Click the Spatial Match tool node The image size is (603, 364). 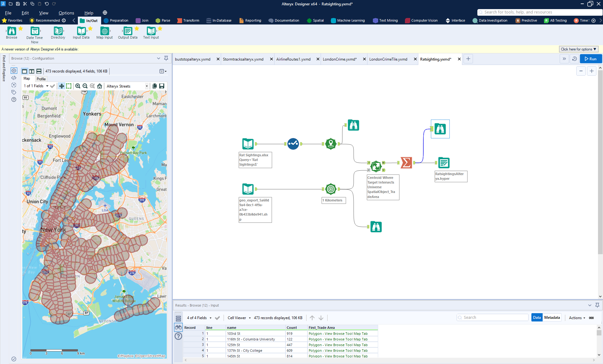376,166
